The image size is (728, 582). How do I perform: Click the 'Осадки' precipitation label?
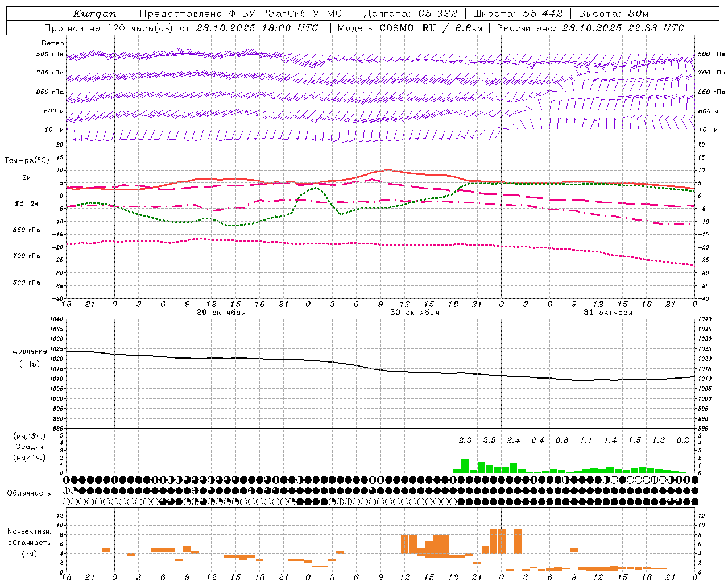(30, 447)
